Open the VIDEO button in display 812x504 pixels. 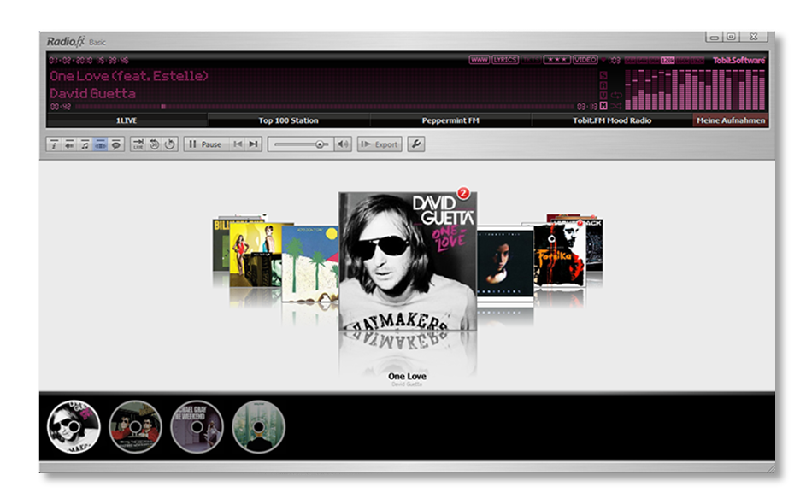click(x=585, y=60)
